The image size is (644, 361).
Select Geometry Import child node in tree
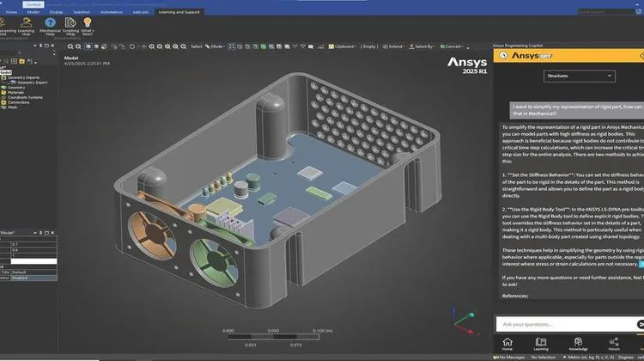click(x=33, y=83)
